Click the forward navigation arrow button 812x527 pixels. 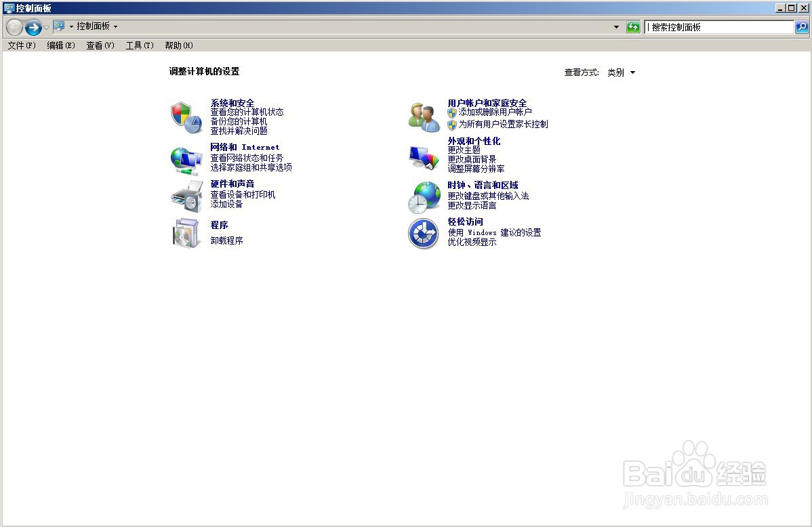(33, 27)
